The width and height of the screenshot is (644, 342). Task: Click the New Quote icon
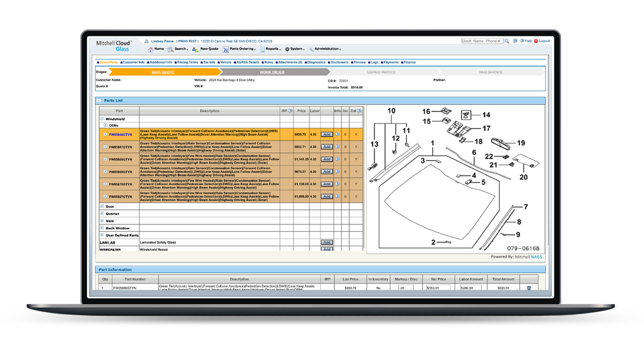tap(195, 49)
